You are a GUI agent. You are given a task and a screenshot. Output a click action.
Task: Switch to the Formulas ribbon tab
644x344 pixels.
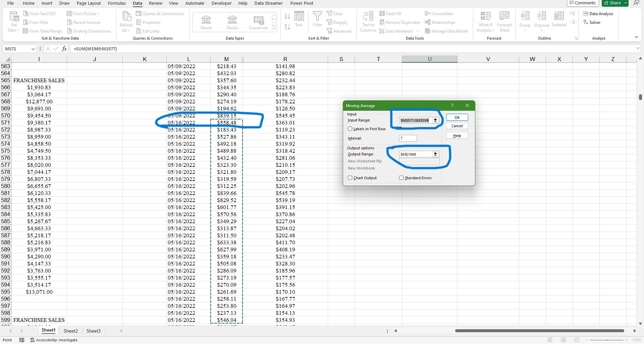tap(117, 3)
